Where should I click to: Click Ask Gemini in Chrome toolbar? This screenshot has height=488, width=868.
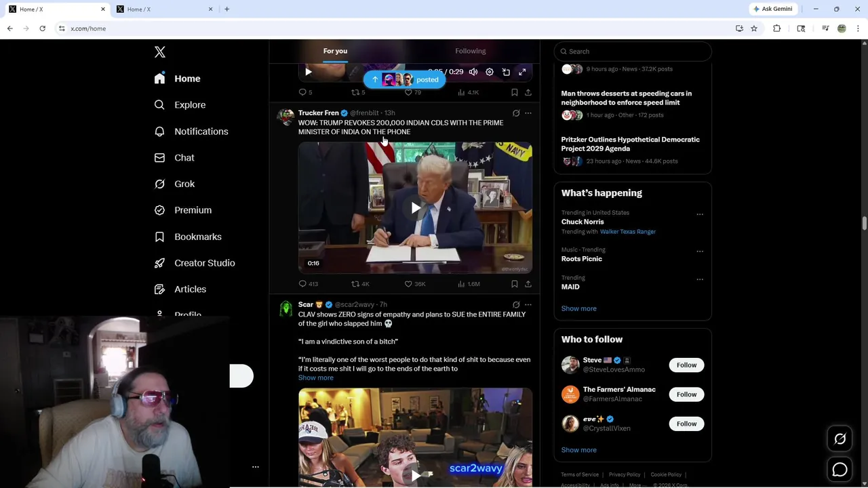772,9
